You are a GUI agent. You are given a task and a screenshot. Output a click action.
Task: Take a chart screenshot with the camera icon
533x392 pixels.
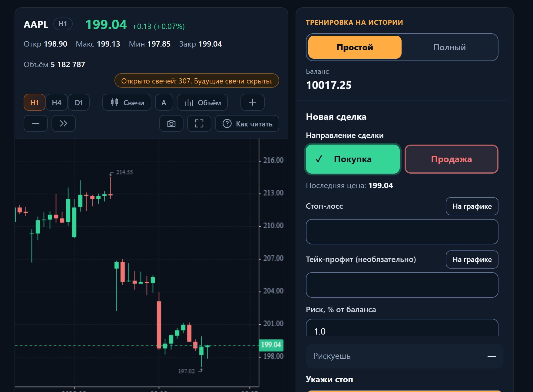(171, 123)
